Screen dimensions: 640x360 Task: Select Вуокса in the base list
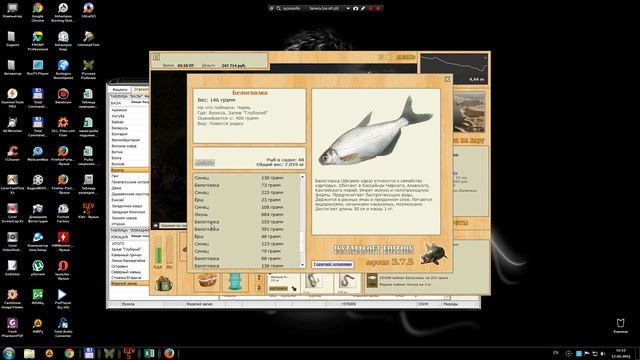coord(129,170)
